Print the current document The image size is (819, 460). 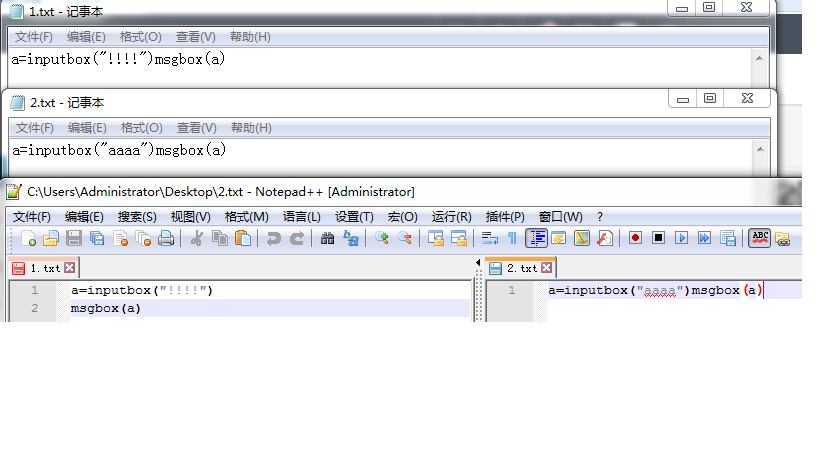[166, 239]
